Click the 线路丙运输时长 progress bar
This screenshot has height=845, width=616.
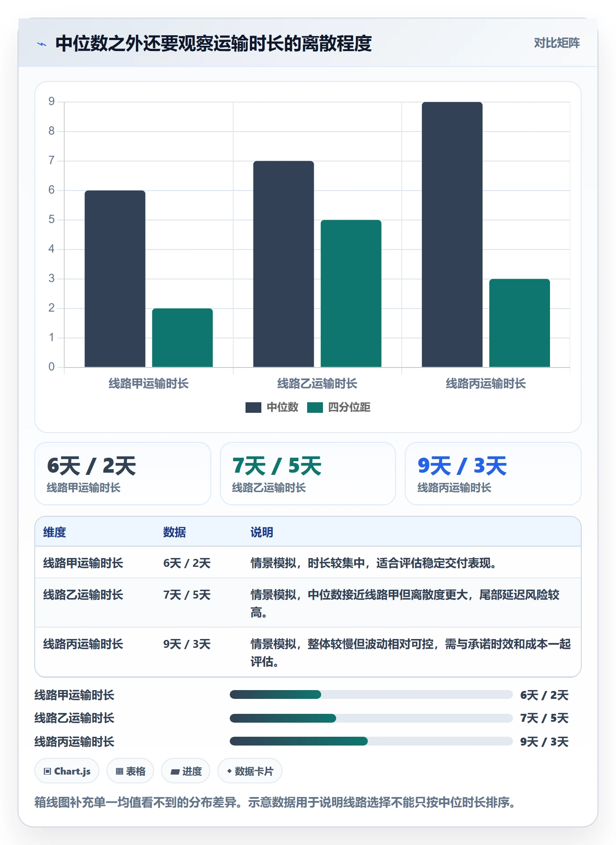pos(371,742)
